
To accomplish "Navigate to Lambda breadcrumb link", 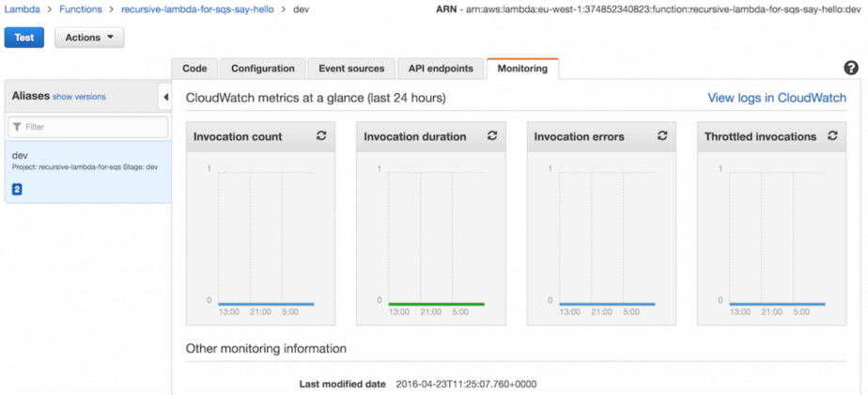I will pyautogui.click(x=23, y=9).
